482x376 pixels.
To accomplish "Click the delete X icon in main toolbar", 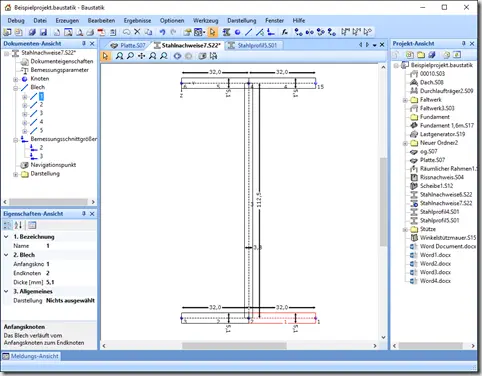I will point(137,32).
